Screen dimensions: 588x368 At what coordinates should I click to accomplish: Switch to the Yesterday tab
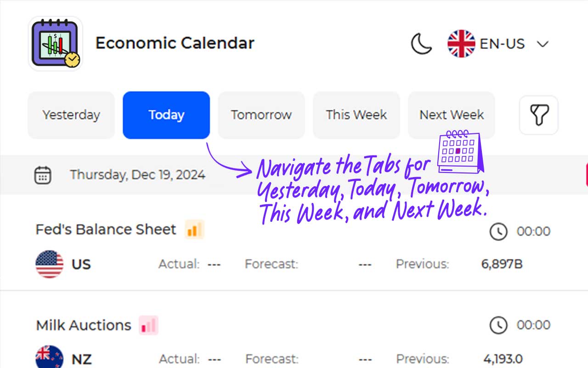(x=71, y=115)
